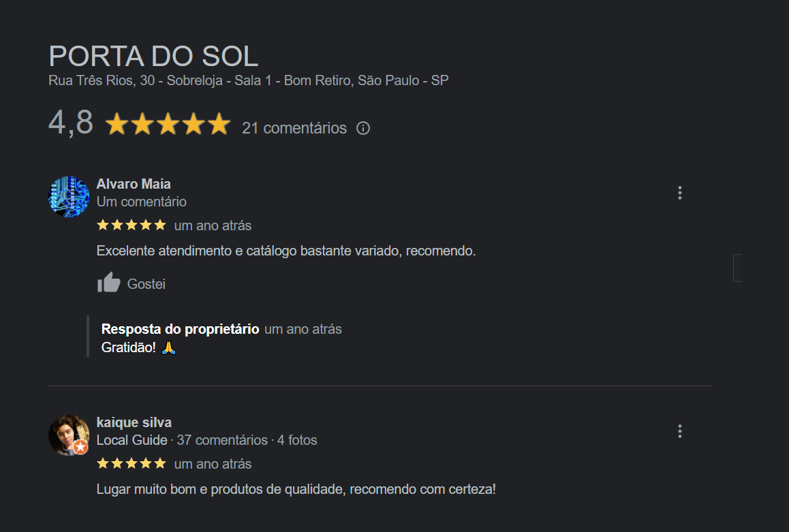789x532 pixels.
Task: Click the 21 comentários count
Action: 294,128
